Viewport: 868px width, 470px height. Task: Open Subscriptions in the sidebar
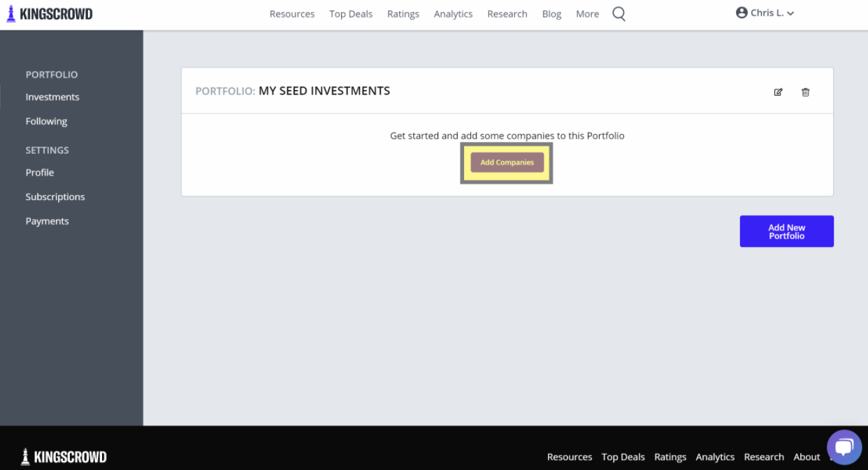point(55,197)
